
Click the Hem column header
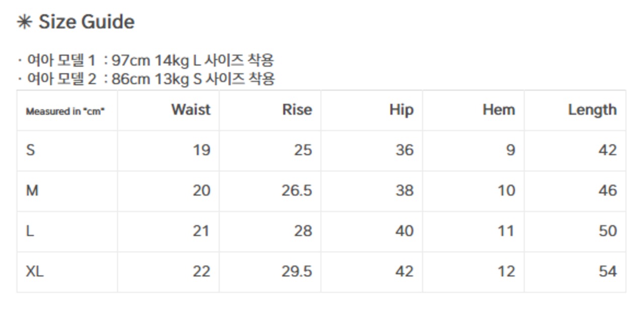pyautogui.click(x=499, y=110)
